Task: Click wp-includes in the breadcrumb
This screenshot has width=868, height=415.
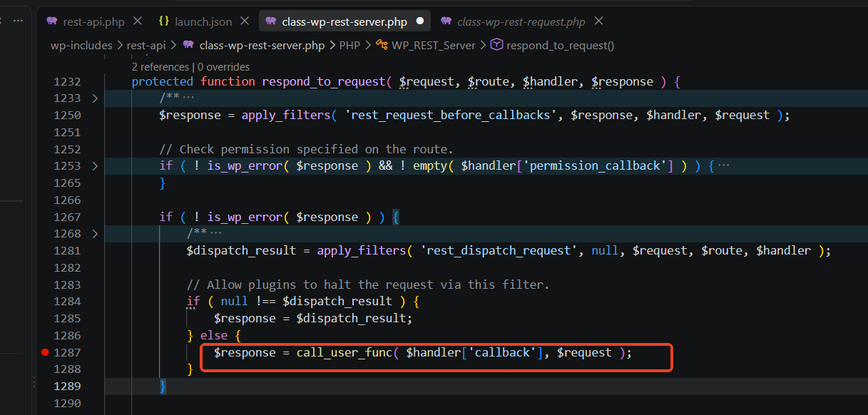Action: tap(81, 45)
